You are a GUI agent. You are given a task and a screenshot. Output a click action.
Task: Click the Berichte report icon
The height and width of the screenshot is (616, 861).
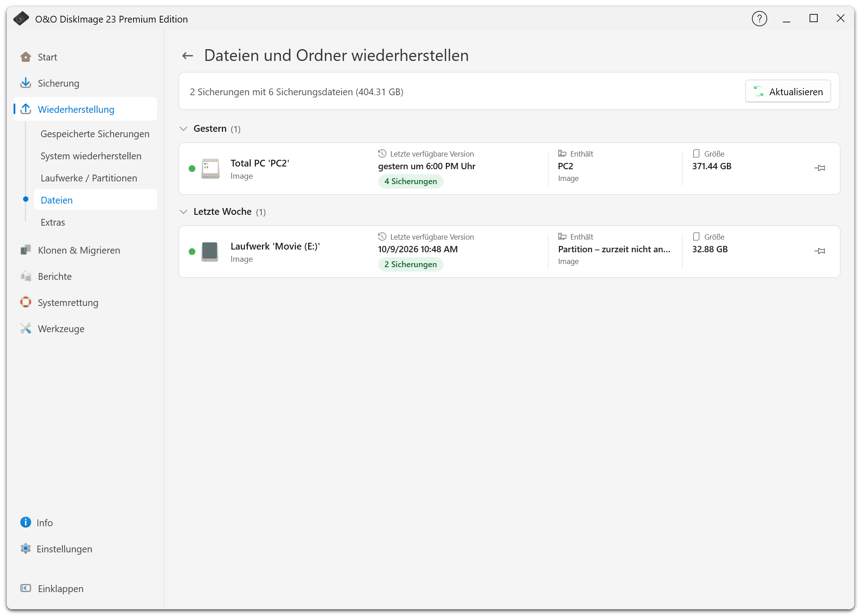pyautogui.click(x=26, y=276)
